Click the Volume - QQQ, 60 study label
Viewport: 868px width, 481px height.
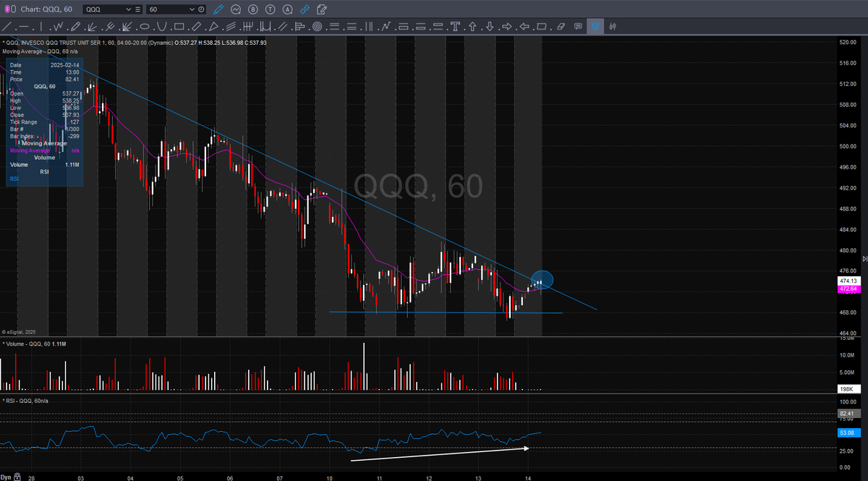(x=35, y=344)
